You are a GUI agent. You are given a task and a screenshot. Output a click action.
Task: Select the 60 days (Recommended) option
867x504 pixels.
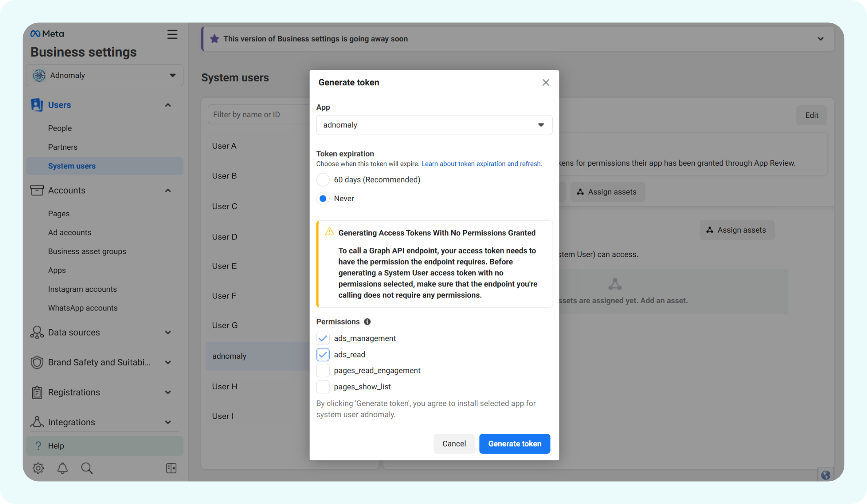coord(323,180)
